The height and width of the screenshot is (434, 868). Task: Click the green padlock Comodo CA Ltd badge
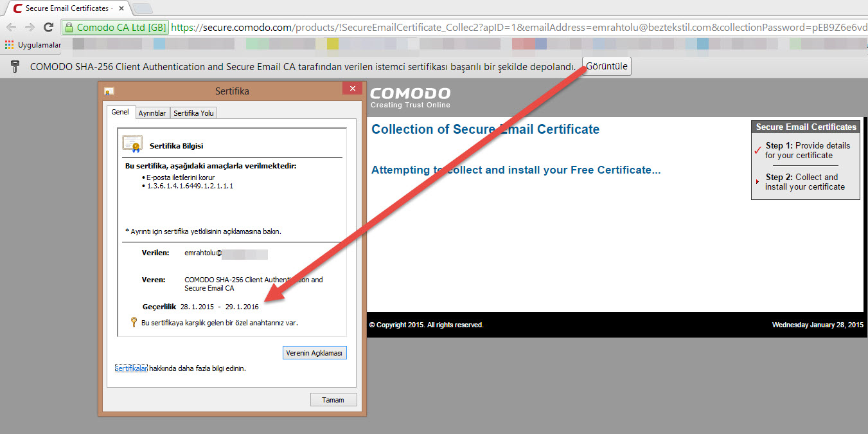tap(116, 28)
